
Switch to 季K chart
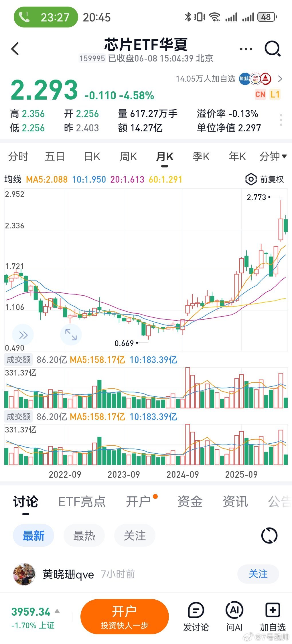click(x=201, y=157)
